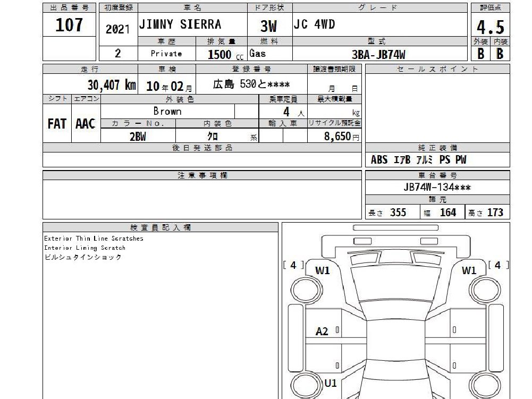Screen dimensions: 532x399
Task: Click the 30,407 km mileage value
Action: click(x=112, y=85)
